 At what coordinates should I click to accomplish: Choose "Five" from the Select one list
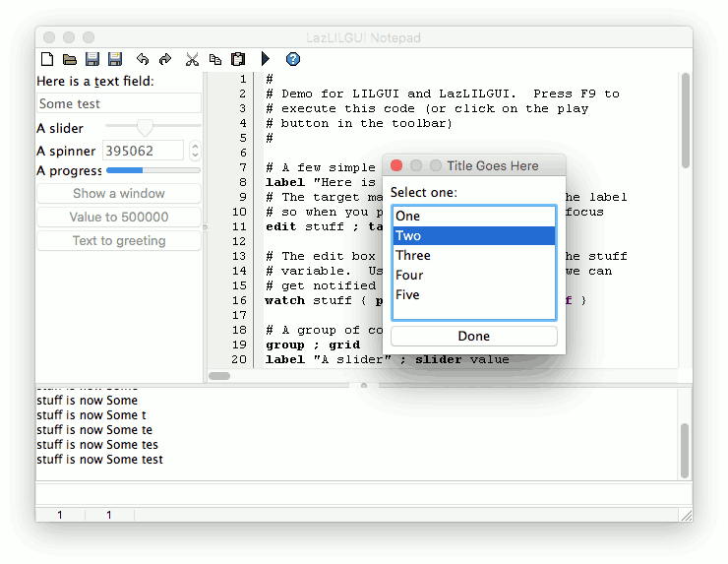click(407, 294)
